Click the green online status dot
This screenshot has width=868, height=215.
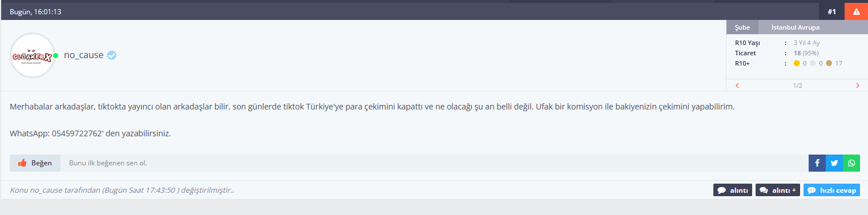[56, 55]
